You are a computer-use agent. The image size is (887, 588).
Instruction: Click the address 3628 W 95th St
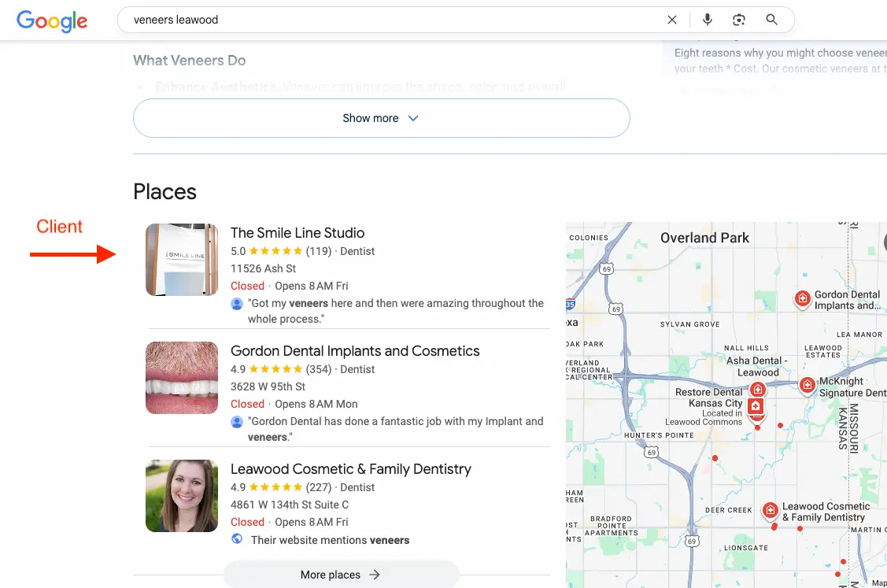point(268,387)
